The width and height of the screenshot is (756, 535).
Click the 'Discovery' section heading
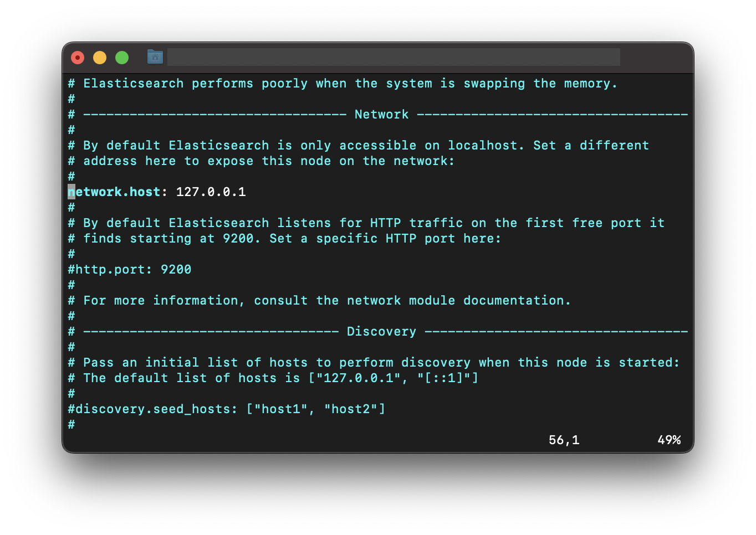(381, 332)
